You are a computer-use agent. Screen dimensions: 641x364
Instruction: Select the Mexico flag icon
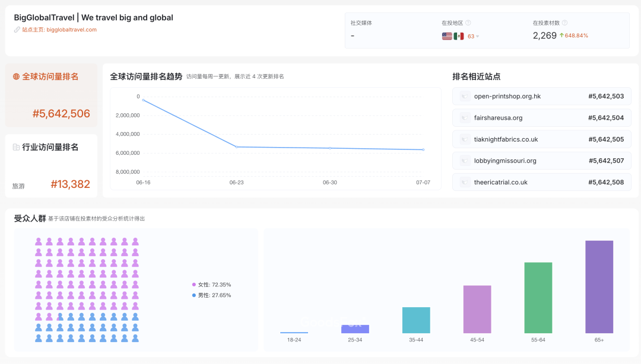coord(459,36)
